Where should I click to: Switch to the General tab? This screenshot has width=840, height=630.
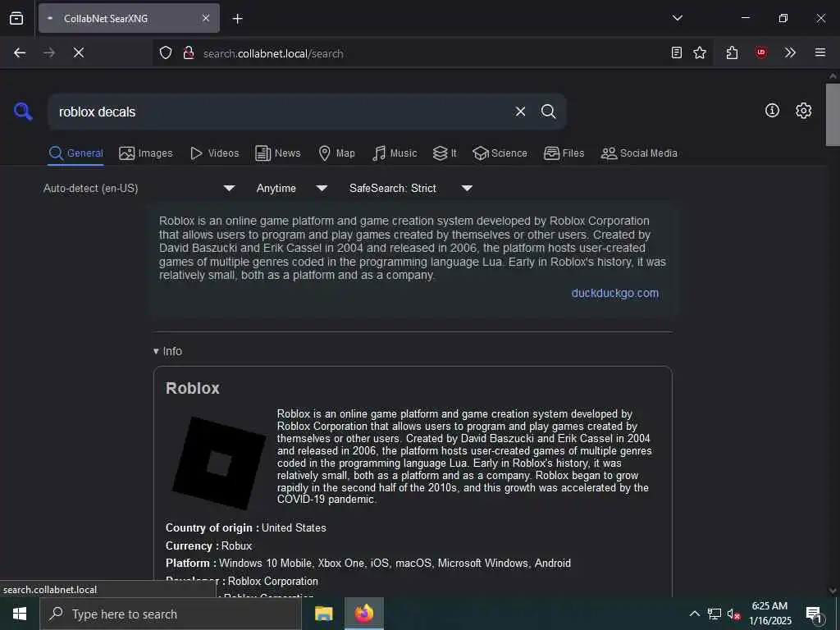click(x=75, y=153)
